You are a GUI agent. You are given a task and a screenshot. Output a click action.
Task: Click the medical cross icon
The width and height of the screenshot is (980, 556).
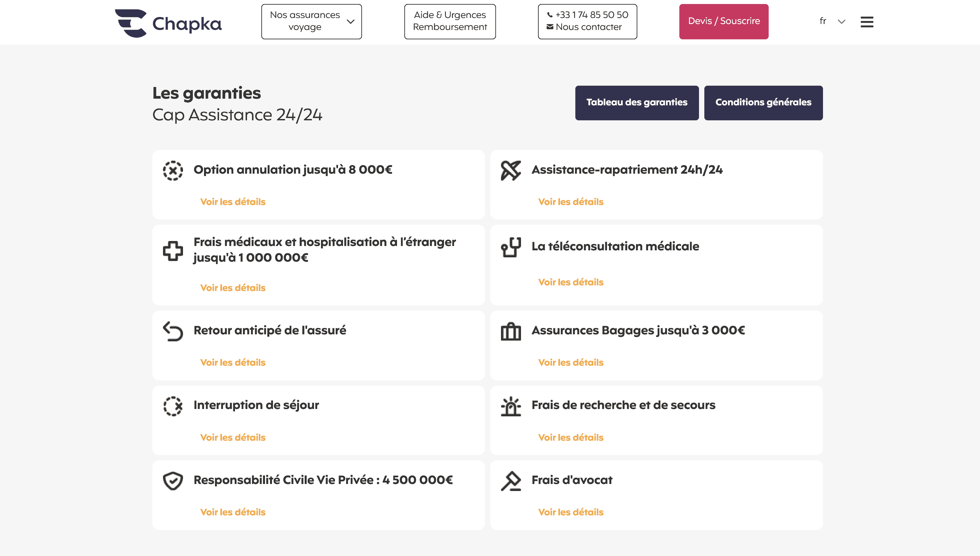pos(173,251)
